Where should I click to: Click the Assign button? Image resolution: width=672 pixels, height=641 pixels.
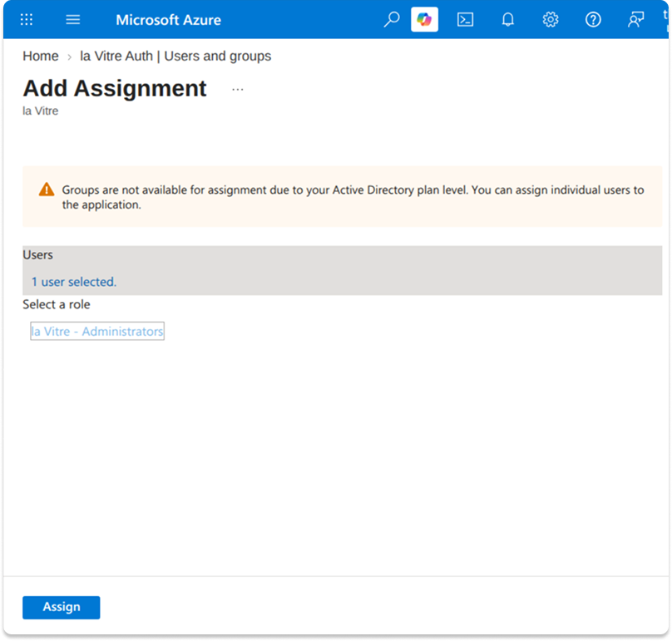tap(62, 607)
